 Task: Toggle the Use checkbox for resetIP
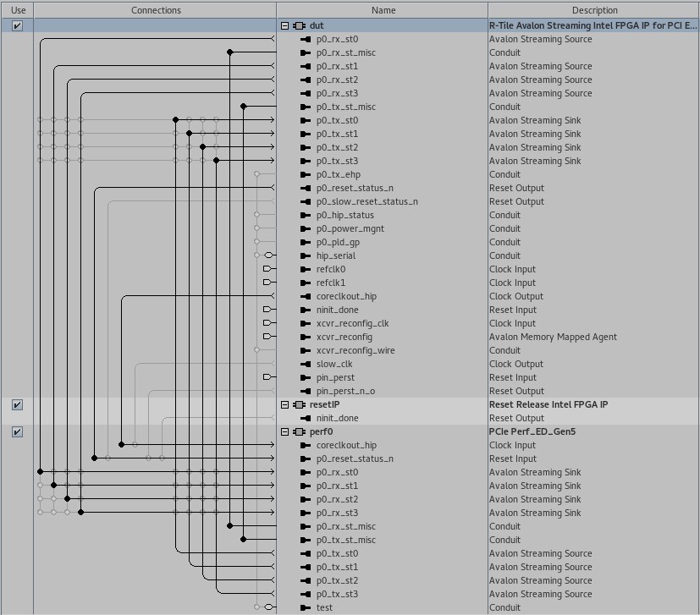[17, 405]
